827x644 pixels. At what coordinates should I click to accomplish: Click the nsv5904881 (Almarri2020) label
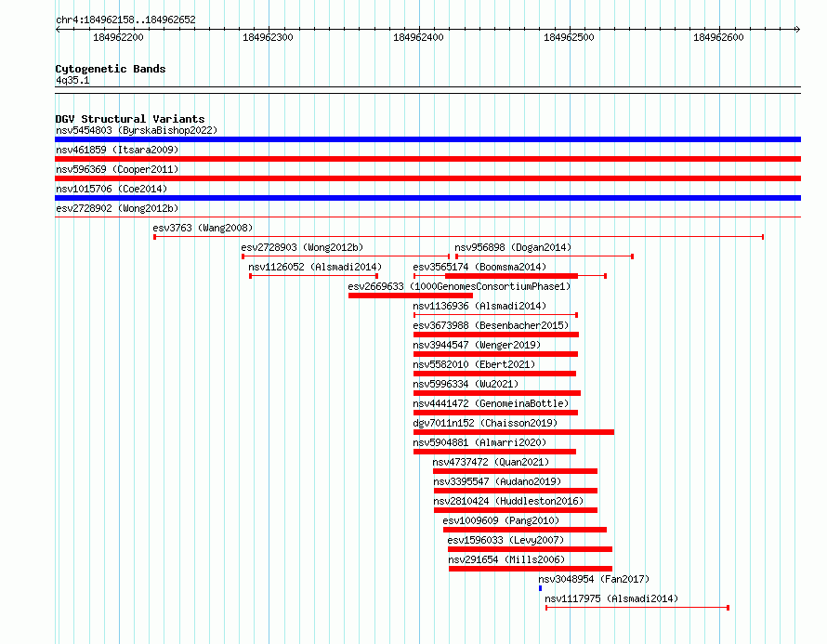[x=479, y=442]
